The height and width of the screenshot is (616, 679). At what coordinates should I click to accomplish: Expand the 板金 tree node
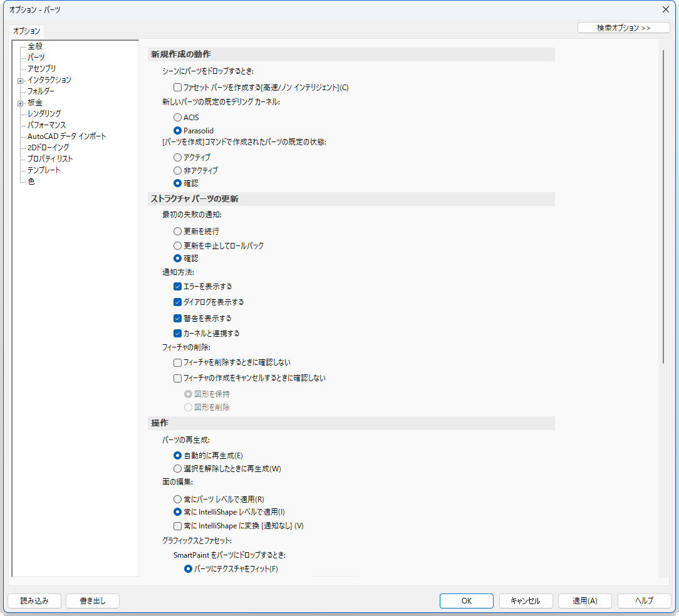(x=21, y=103)
